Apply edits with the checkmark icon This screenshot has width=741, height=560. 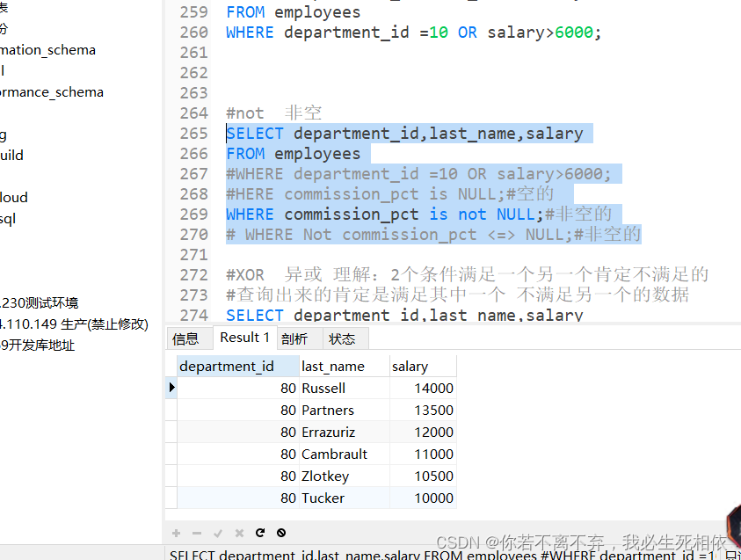[218, 532]
